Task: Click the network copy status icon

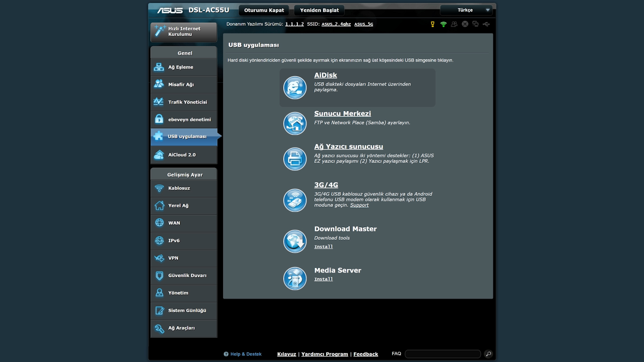Action: (x=476, y=24)
